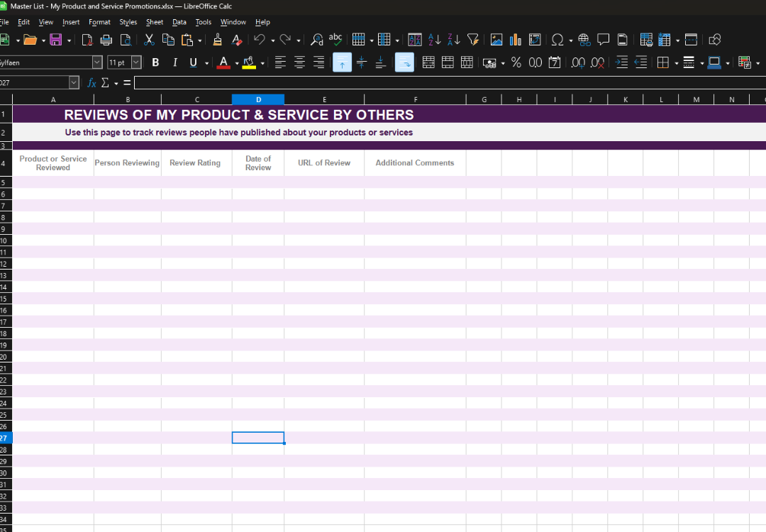Toggle align top
Screen dimensions: 766x532
point(342,62)
